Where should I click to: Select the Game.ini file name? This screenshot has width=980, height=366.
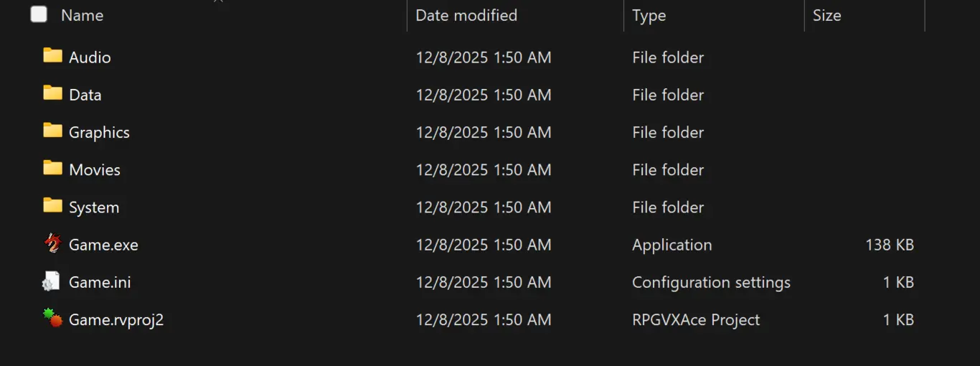pyautogui.click(x=99, y=282)
